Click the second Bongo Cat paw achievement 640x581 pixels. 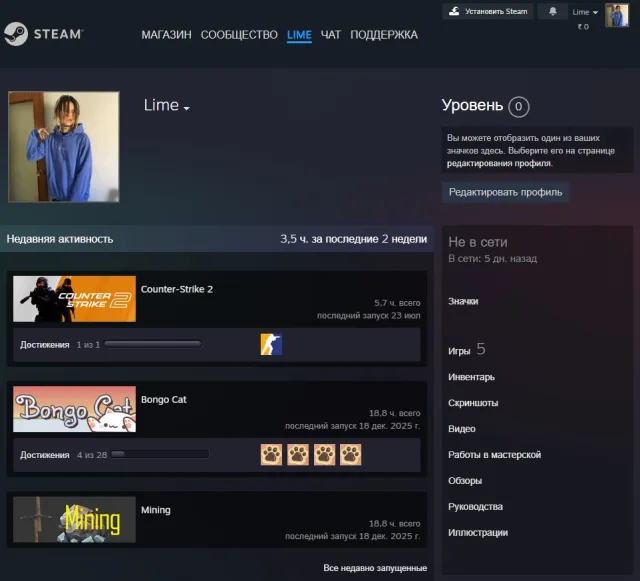(298, 454)
